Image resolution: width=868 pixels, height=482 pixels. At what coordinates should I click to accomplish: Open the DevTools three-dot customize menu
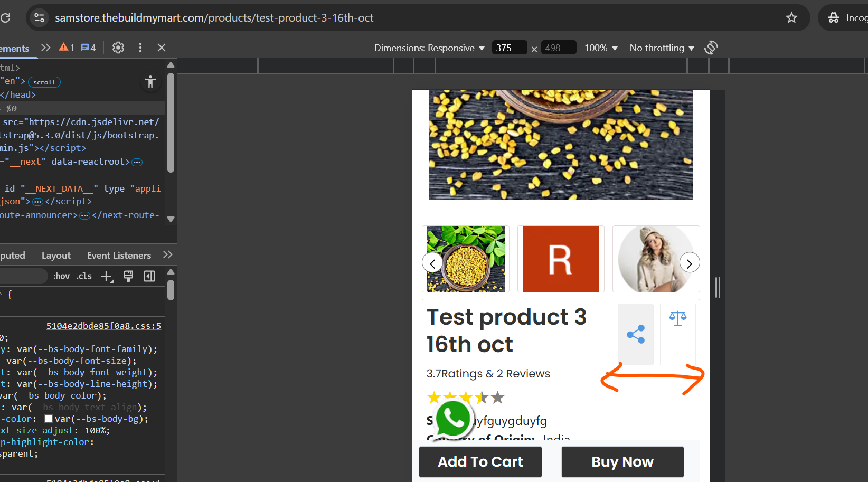click(140, 48)
